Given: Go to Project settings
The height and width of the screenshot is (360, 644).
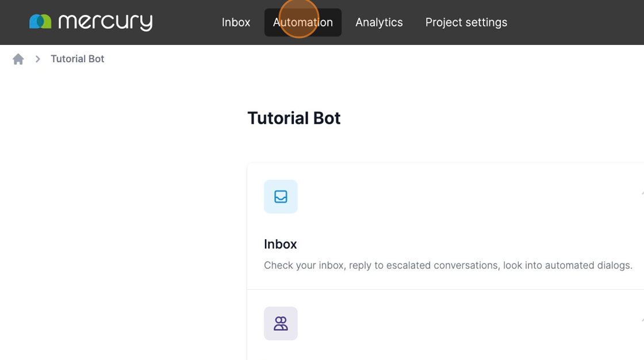Looking at the screenshot, I should click(x=466, y=22).
